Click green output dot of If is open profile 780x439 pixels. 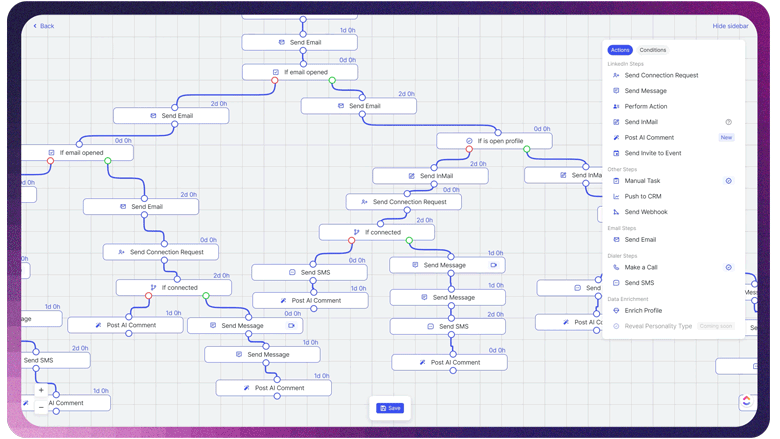527,149
